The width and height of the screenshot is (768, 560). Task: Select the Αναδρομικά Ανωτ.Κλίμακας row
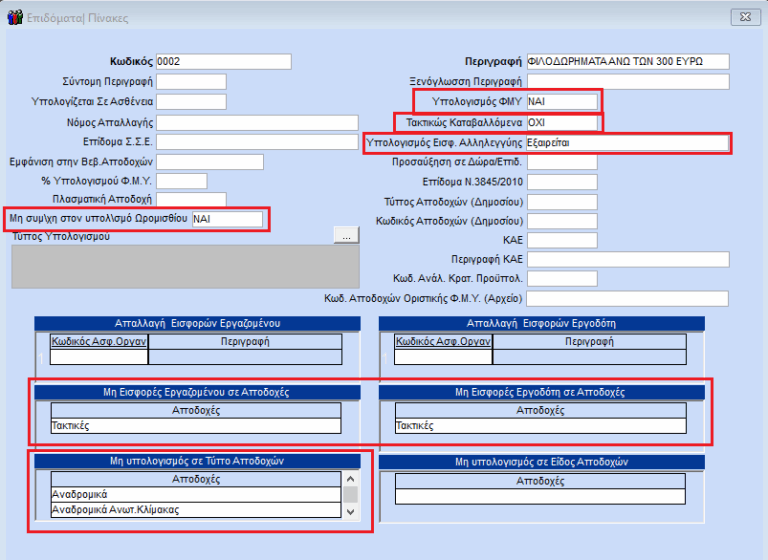click(196, 510)
